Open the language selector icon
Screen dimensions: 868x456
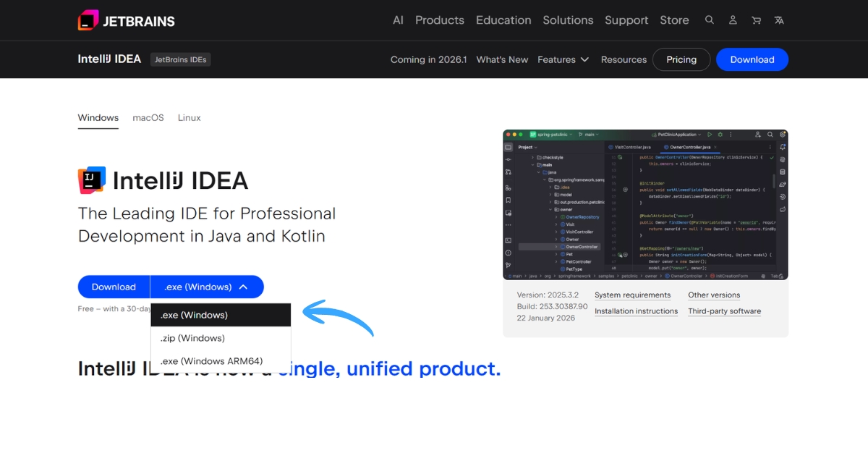tap(779, 20)
